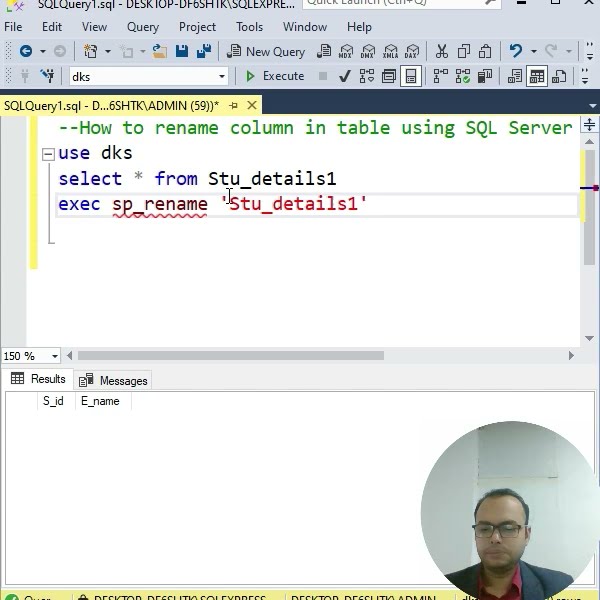Pin the SQLQuery1.sql tab

(x=234, y=105)
